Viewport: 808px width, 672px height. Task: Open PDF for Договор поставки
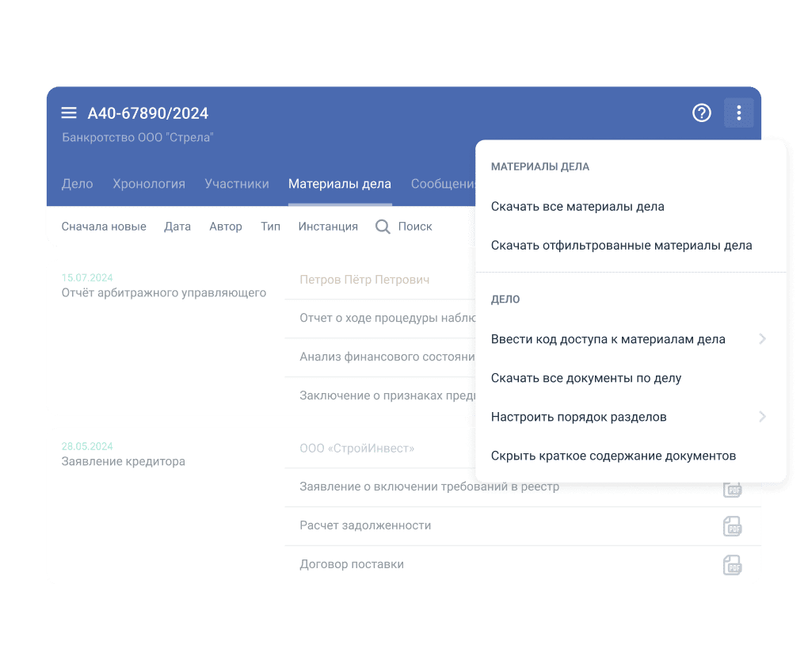tap(732, 565)
